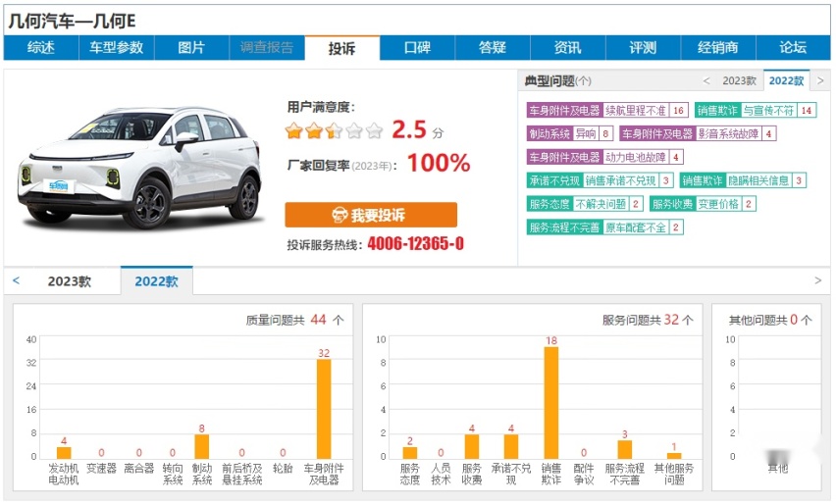Select the lower 2023款 chart tab

click(70, 281)
